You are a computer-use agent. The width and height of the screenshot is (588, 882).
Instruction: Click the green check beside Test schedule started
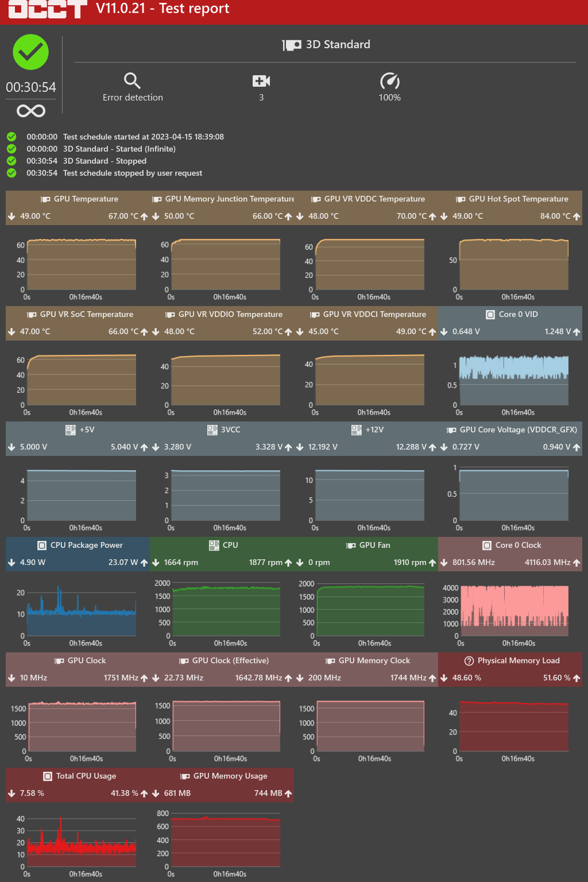tap(11, 137)
